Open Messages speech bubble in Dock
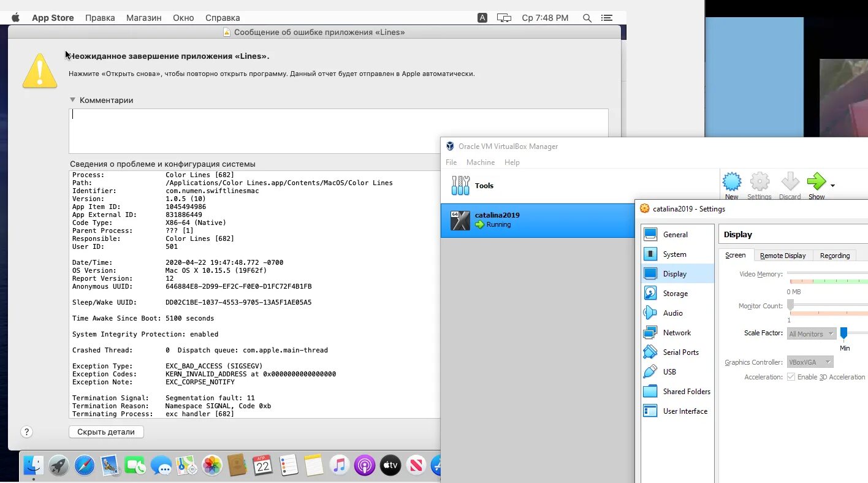The image size is (868, 483). [161, 466]
